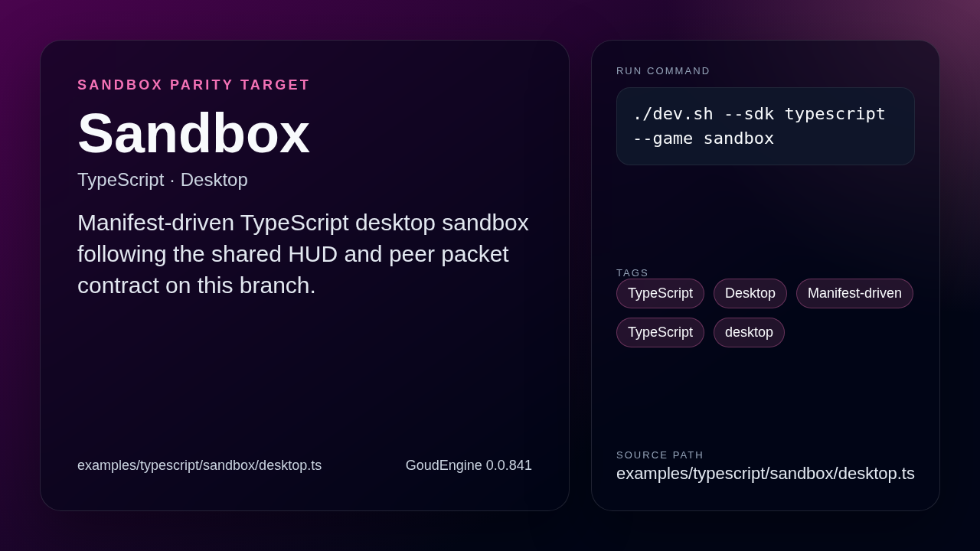This screenshot has height=551, width=980.
Task: Click the TAGS section heading
Action: pyautogui.click(x=632, y=272)
